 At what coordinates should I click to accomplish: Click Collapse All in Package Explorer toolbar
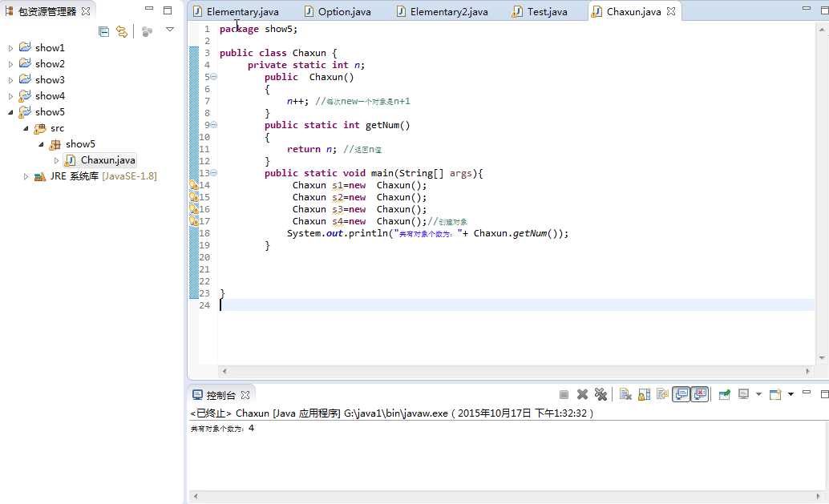103,32
